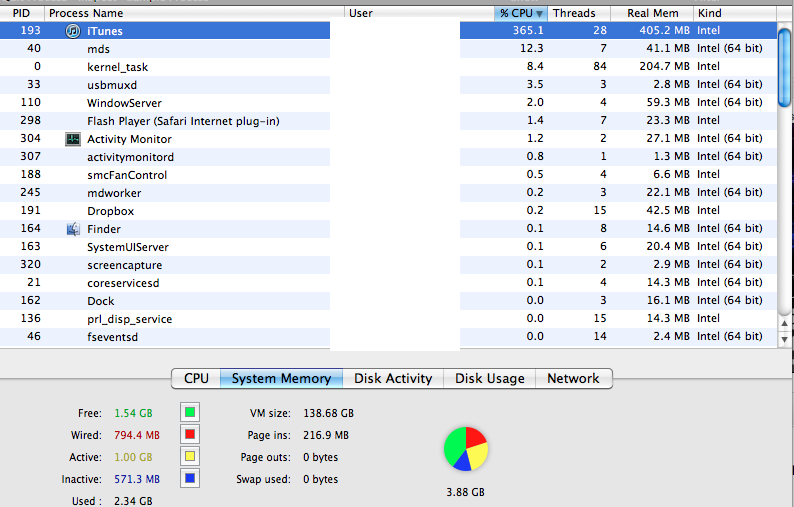Image resolution: width=794 pixels, height=507 pixels.
Task: Click Dropbox memory value 42.5 MB
Action: pyautogui.click(x=668, y=210)
